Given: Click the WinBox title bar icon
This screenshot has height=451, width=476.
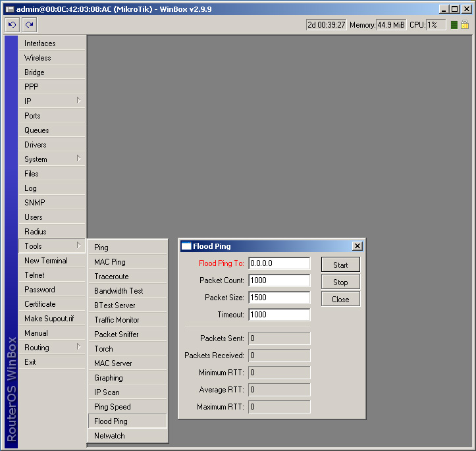Looking at the screenshot, I should click(10, 9).
